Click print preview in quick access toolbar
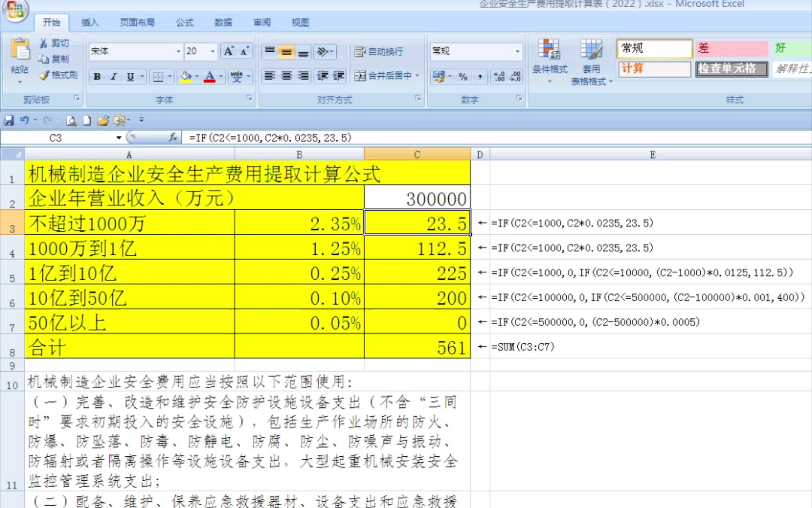 [x=71, y=120]
